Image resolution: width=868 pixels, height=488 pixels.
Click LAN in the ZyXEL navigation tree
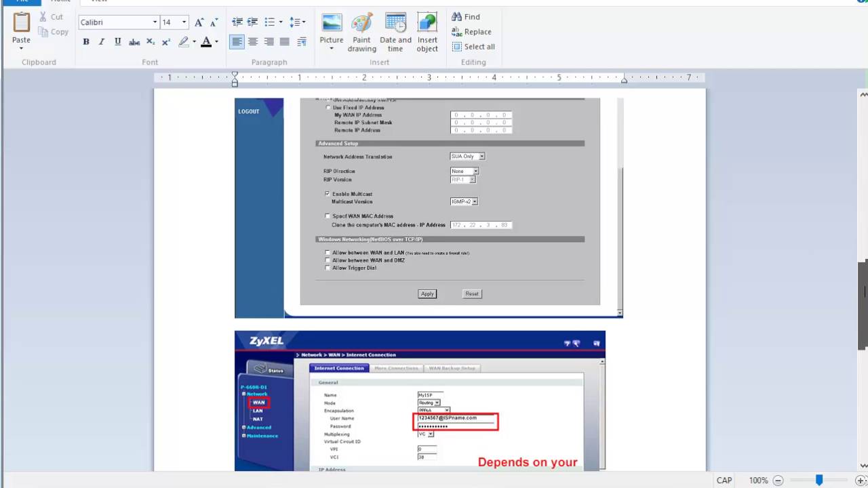[258, 411]
